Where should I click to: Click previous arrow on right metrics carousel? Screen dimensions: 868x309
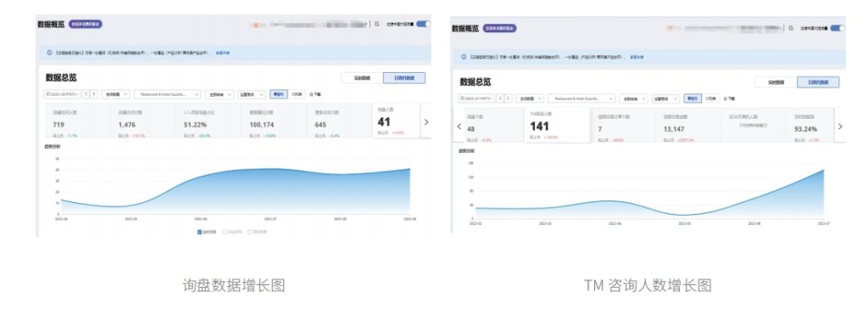coord(459,126)
